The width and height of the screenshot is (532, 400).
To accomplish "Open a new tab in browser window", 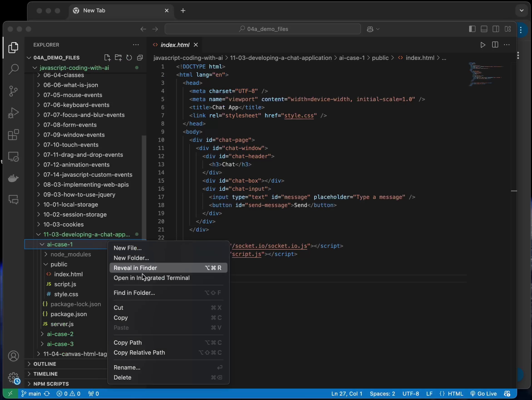I will coord(183,11).
